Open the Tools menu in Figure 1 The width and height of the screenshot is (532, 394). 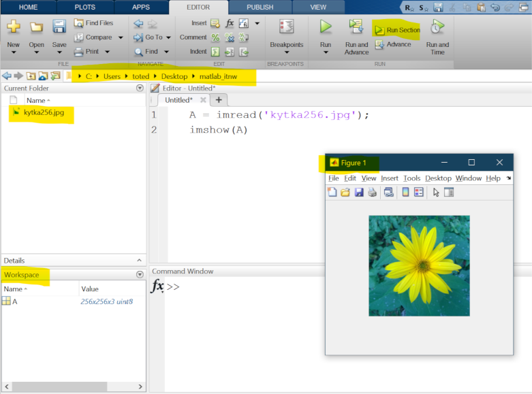tap(411, 178)
